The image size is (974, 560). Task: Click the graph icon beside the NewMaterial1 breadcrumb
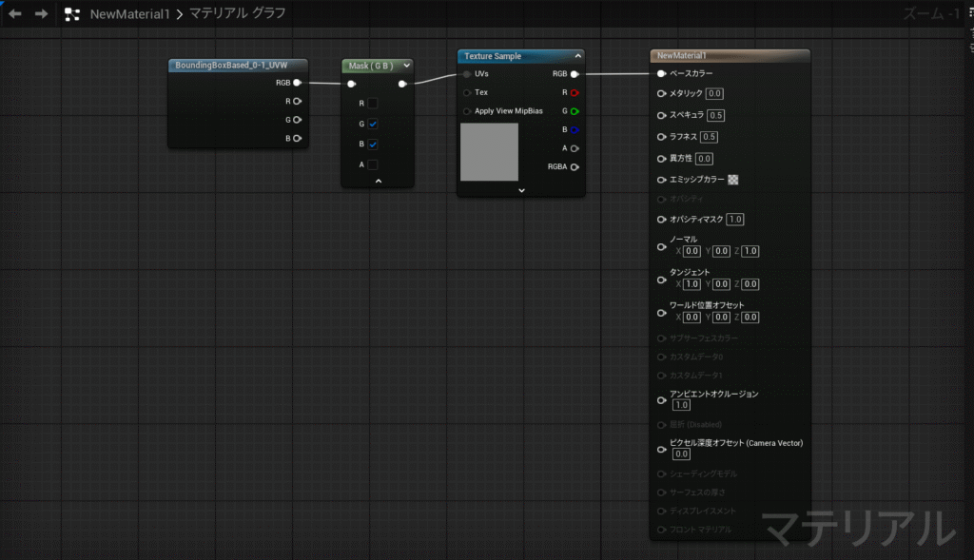[72, 13]
